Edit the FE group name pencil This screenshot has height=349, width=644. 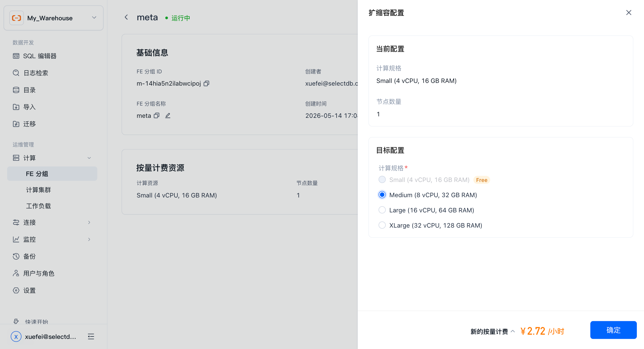click(x=168, y=116)
